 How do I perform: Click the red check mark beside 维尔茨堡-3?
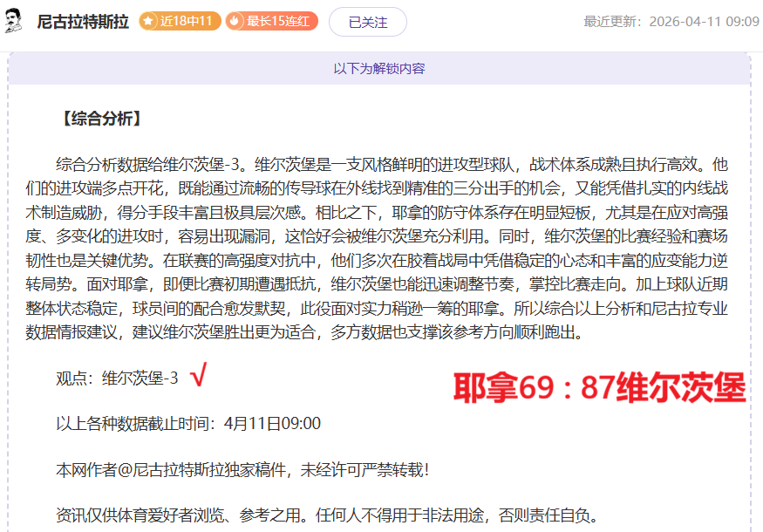[x=199, y=376]
